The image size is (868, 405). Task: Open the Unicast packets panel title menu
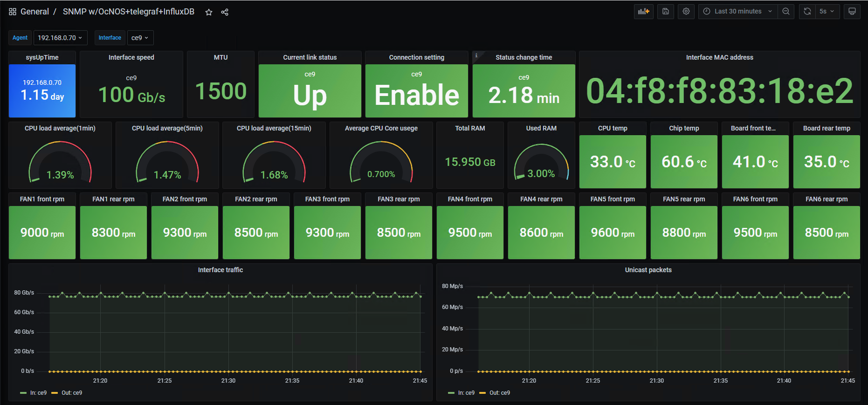pyautogui.click(x=648, y=270)
